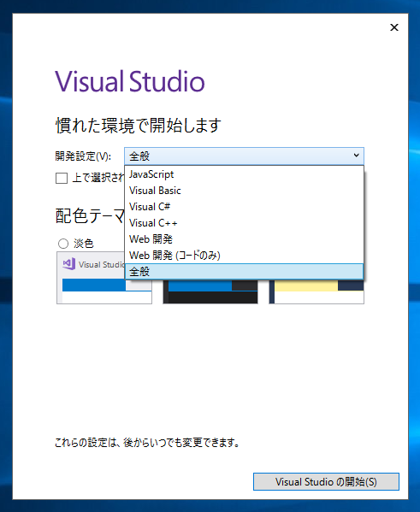Click the 慣れた環境で開始します heading
Viewport: 420px width, 512px height.
click(x=139, y=126)
